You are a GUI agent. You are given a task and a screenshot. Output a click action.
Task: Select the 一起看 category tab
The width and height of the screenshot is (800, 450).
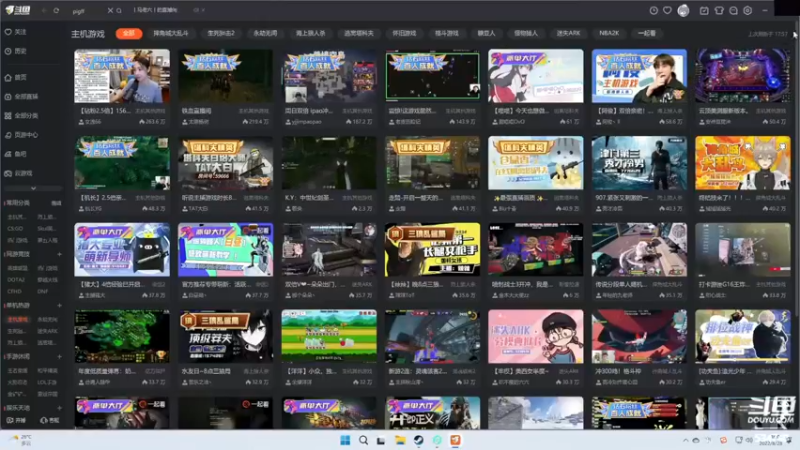tap(646, 33)
